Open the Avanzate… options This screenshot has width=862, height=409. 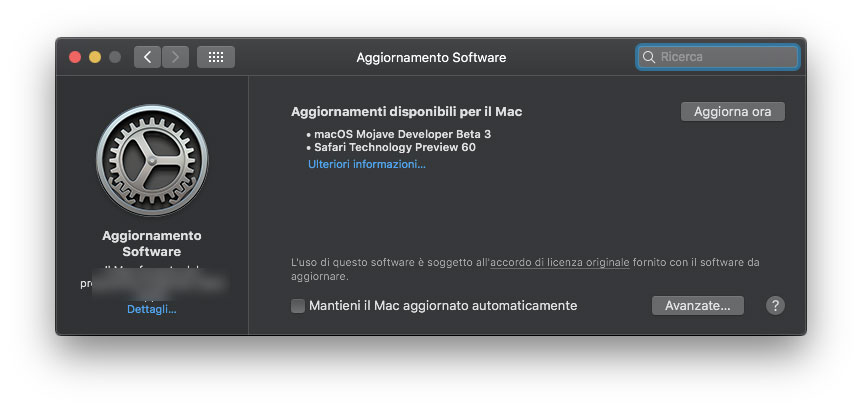(x=698, y=306)
